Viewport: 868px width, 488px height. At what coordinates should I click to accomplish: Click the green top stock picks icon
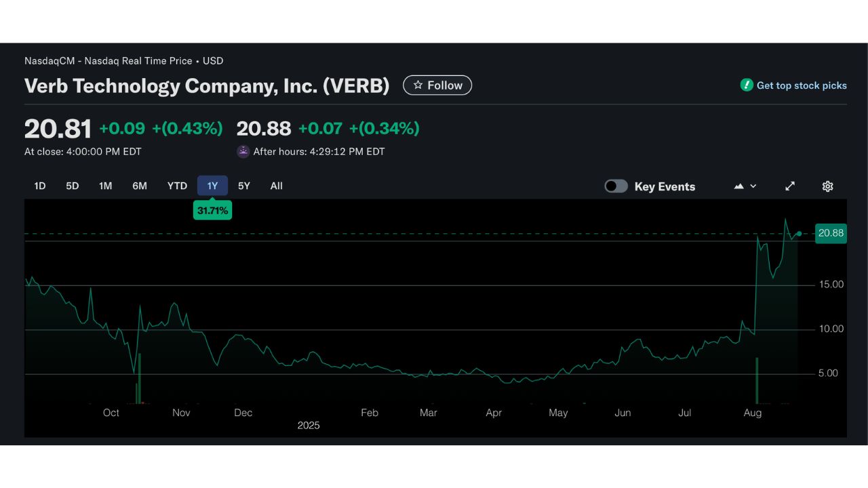click(747, 85)
